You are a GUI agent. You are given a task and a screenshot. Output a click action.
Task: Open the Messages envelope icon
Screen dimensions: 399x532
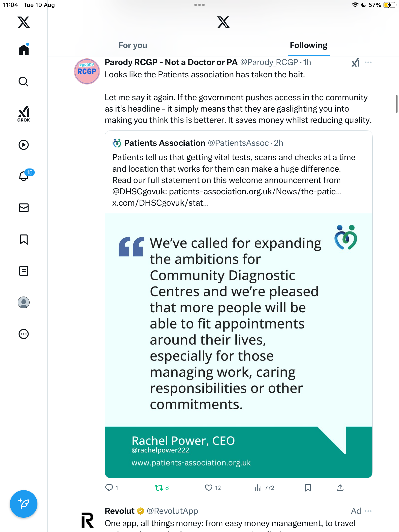point(24,208)
